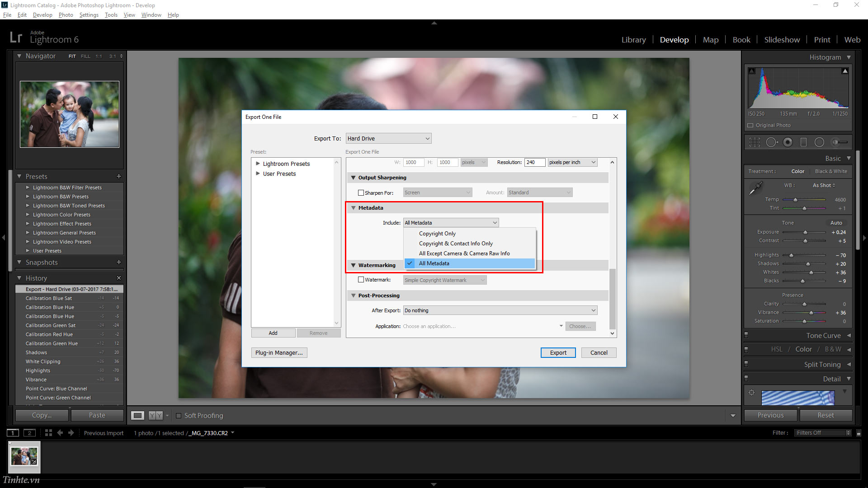Select the Crop Overlay tool
Viewport: 868px width, 488px height.
click(x=755, y=142)
